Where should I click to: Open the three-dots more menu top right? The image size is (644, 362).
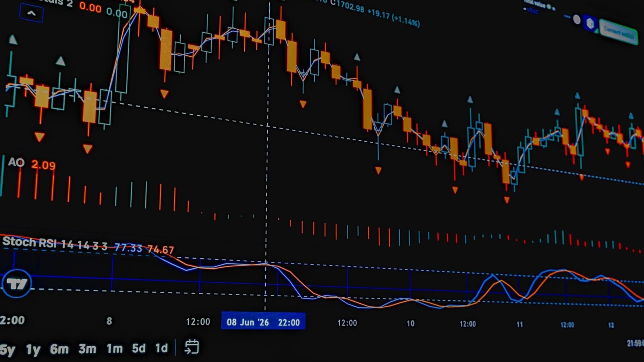click(x=567, y=16)
